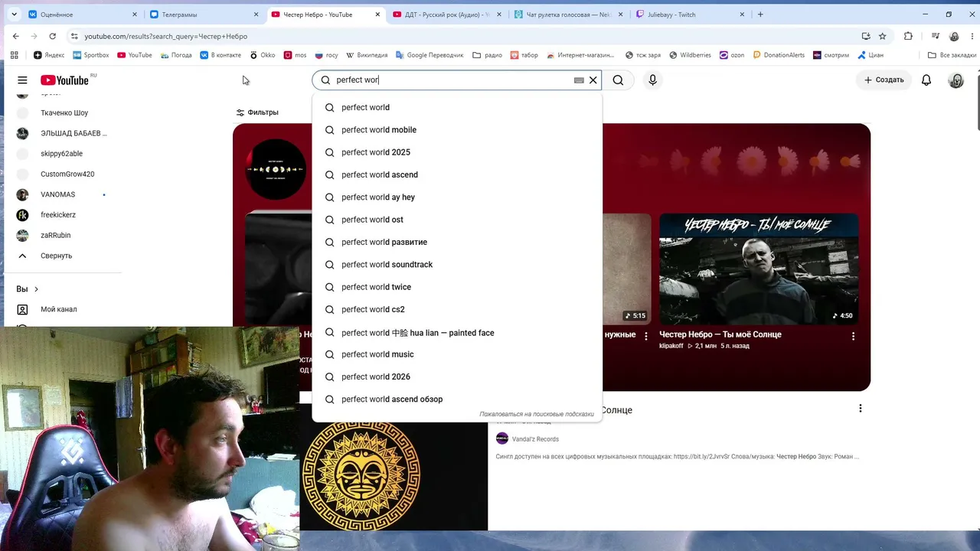The width and height of the screenshot is (980, 551).
Task: Close the Телеграммы tab
Action: (x=256, y=15)
